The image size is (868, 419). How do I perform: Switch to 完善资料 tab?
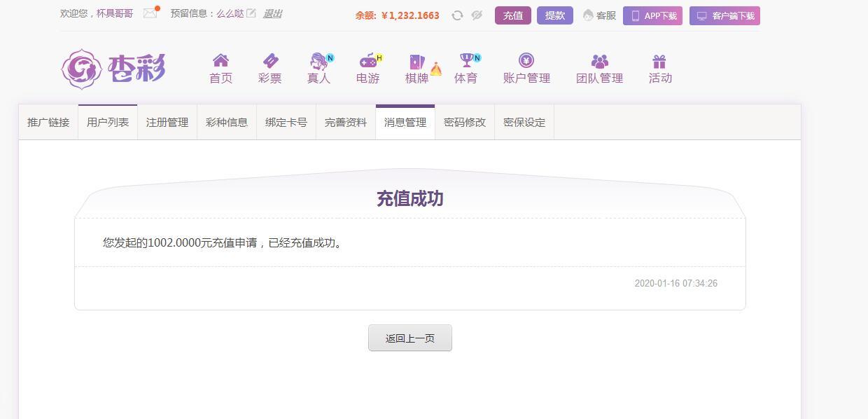point(346,122)
